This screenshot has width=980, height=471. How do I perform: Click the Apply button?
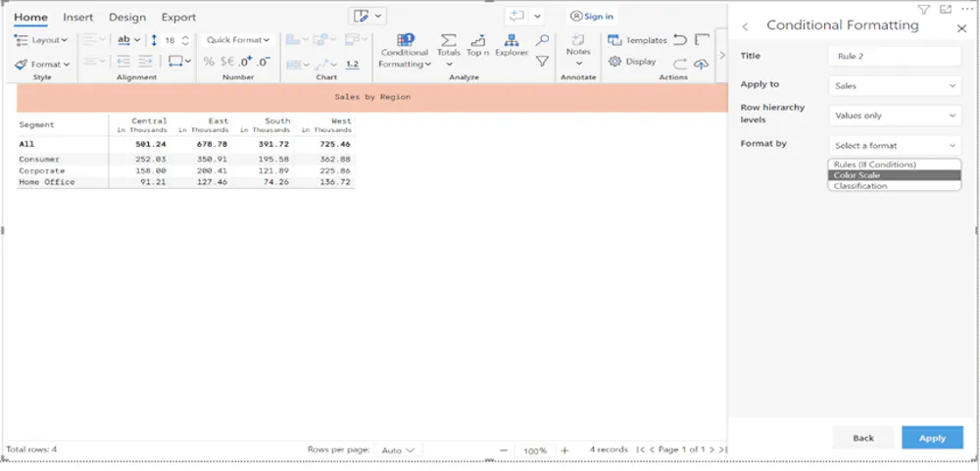(x=932, y=438)
